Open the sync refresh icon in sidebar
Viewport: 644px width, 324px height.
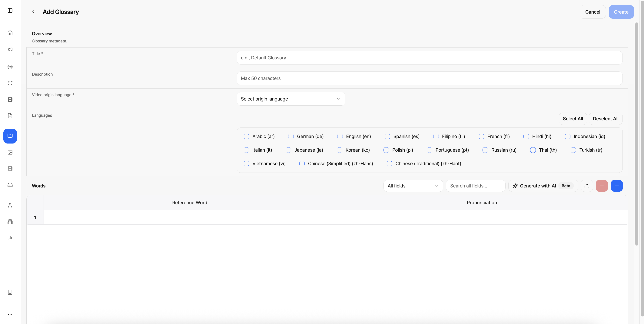(x=10, y=83)
